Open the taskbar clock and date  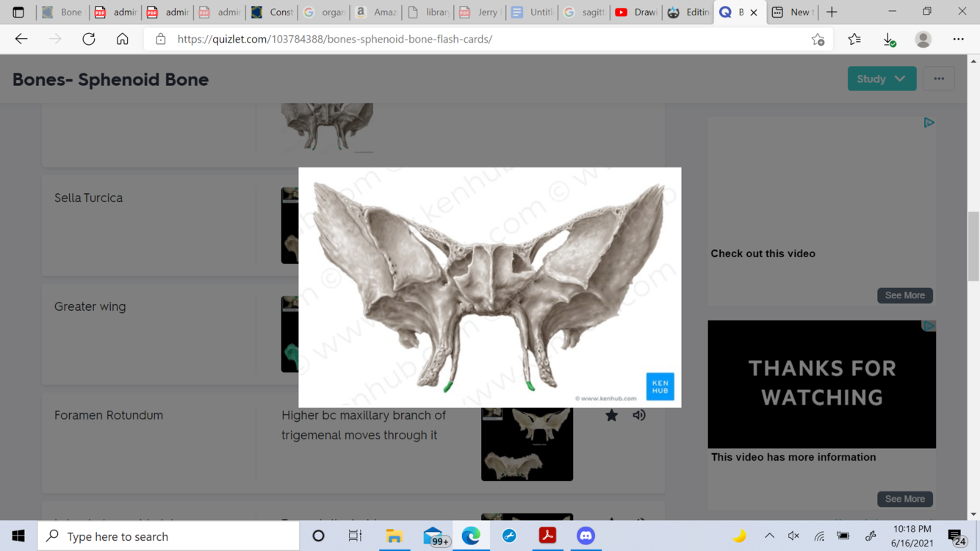click(912, 536)
